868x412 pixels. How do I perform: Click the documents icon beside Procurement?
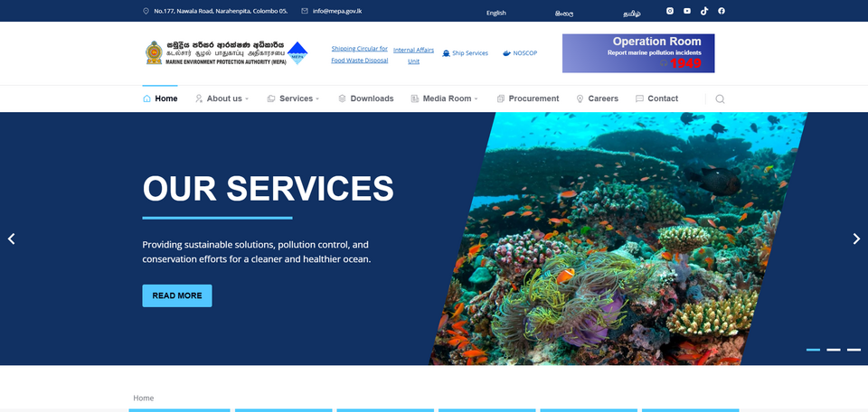pos(500,99)
